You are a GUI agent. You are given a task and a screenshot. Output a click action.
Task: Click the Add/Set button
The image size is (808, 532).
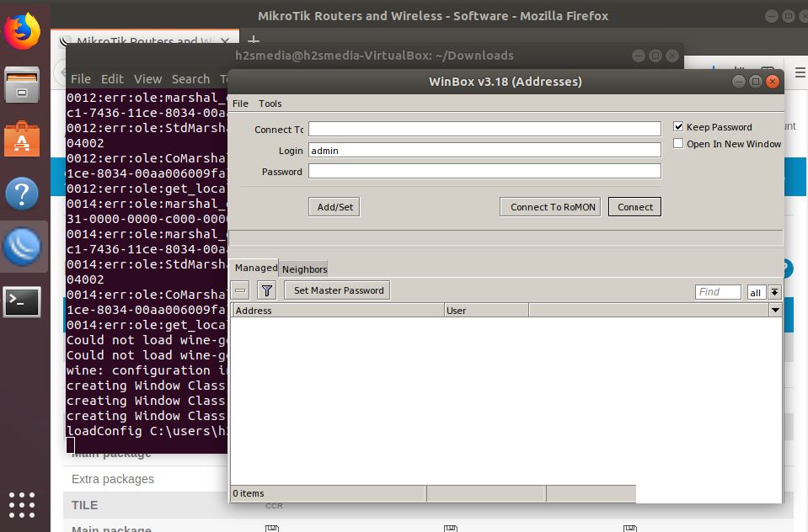(334, 207)
